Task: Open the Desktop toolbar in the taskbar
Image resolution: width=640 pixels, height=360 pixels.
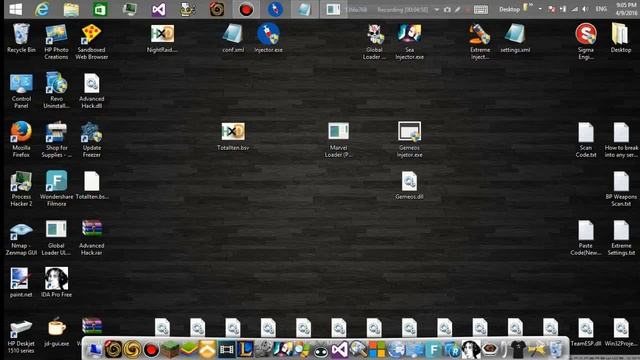Action: pos(509,9)
